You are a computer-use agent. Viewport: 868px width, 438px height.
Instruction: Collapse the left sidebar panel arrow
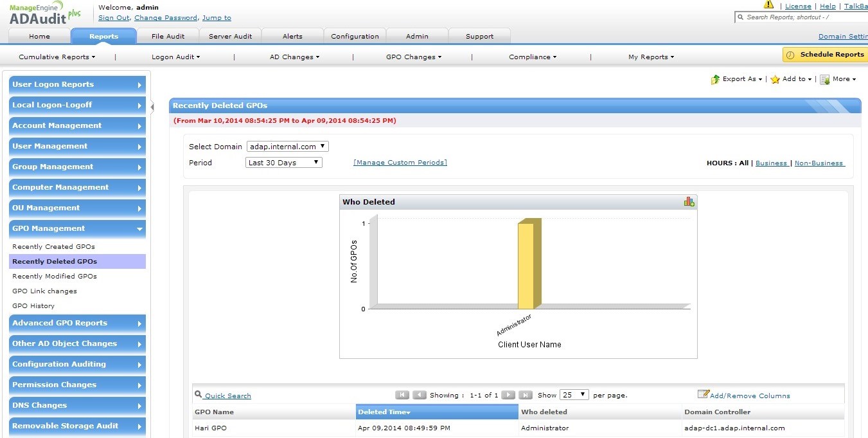(152, 106)
